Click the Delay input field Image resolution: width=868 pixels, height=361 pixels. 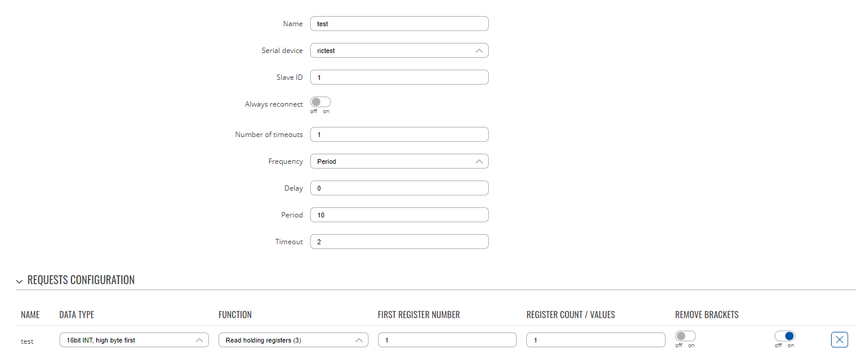tap(399, 188)
